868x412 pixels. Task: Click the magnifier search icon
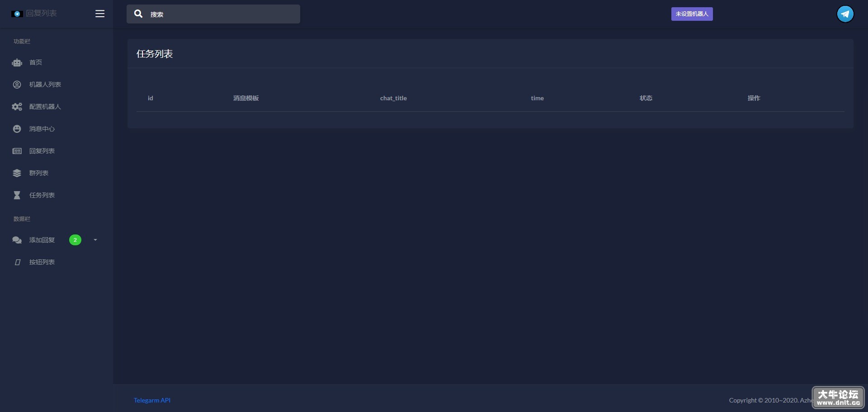pos(138,14)
